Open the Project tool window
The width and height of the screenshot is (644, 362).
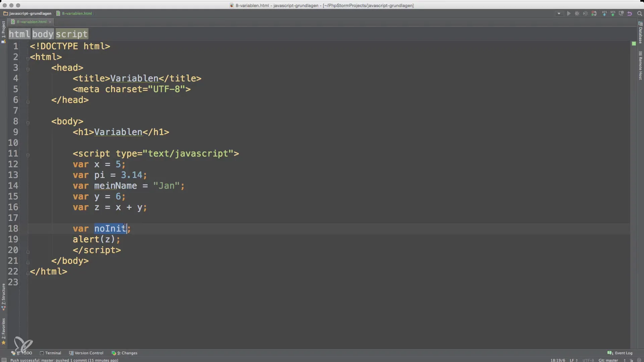click(3, 32)
